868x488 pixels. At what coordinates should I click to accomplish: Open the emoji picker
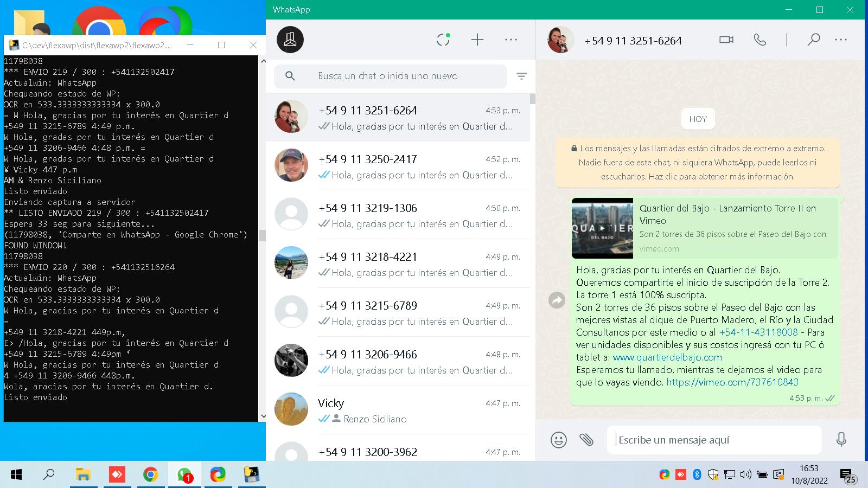pyautogui.click(x=558, y=440)
